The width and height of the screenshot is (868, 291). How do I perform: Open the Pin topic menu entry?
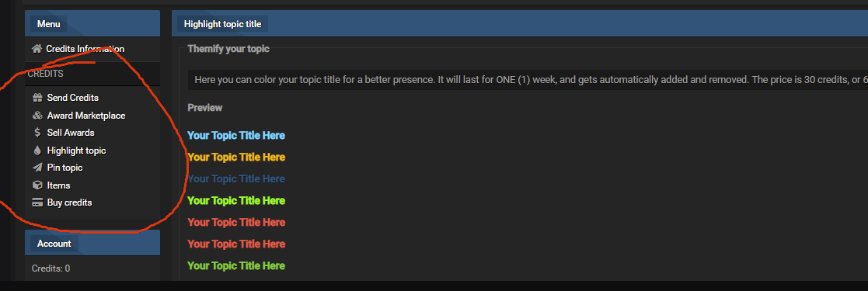tap(64, 168)
